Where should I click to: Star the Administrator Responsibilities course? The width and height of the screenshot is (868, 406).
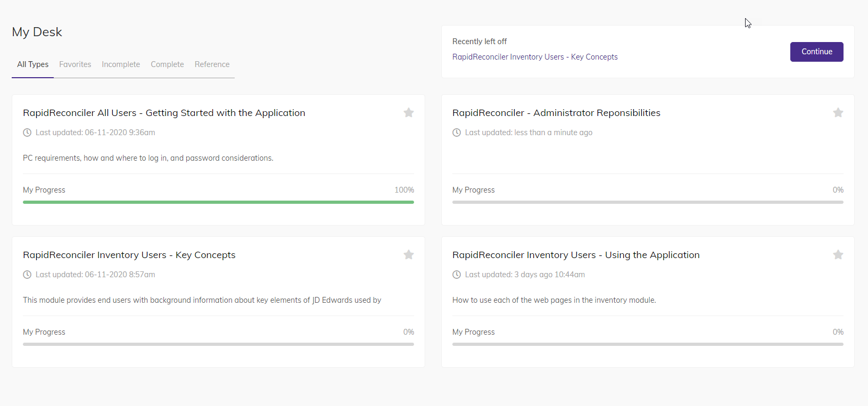838,113
